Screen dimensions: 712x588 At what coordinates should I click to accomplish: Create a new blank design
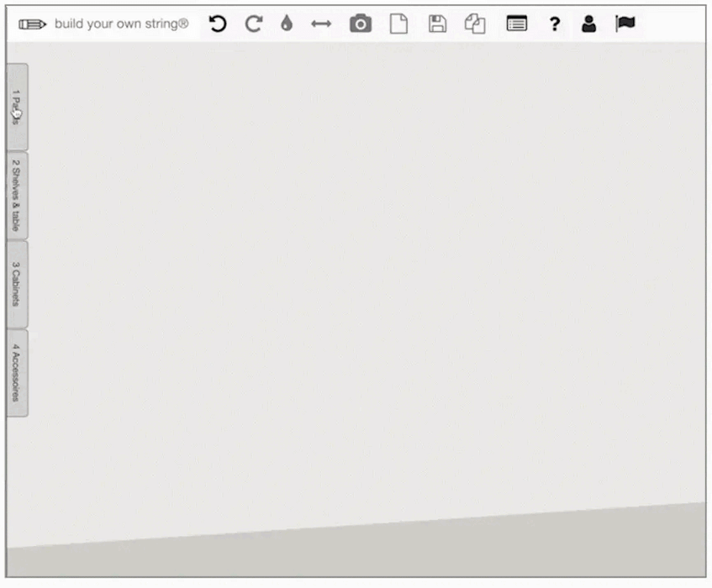pos(398,24)
